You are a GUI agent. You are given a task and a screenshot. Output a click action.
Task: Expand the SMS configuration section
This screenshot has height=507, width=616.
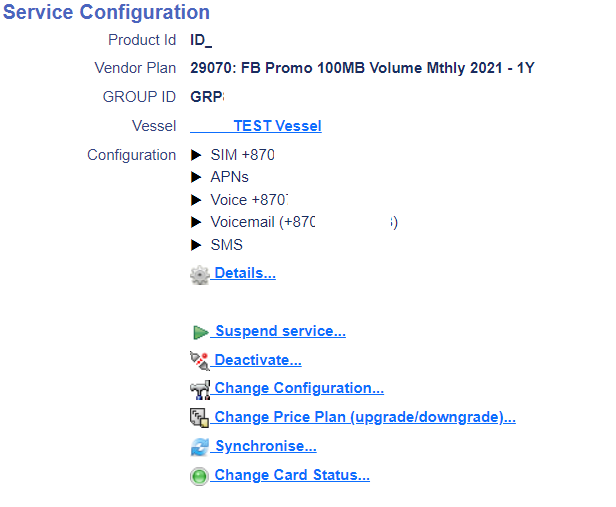click(x=197, y=245)
